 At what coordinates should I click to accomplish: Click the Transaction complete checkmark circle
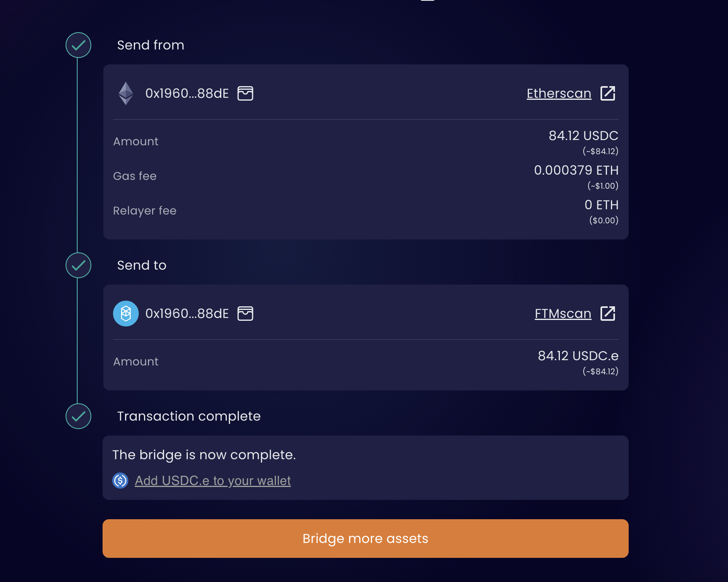(78, 416)
